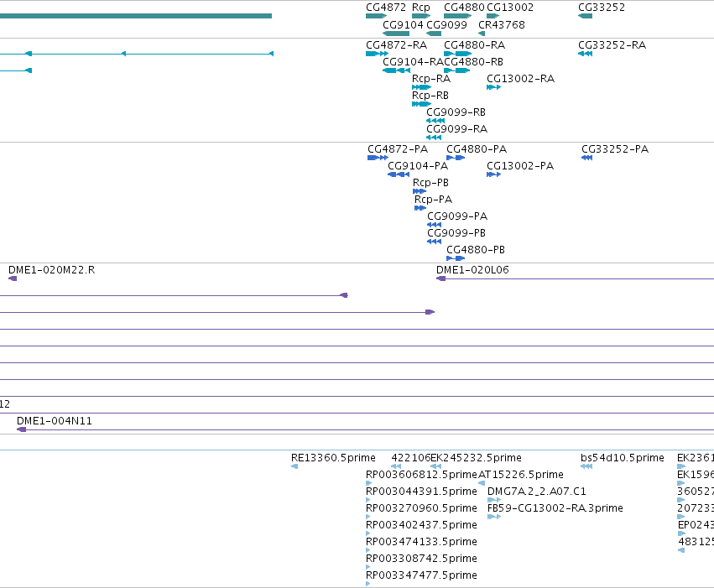Viewport: 714px width, 588px height.
Task: Click EST RP003474133.5prime
Action: coord(421,542)
